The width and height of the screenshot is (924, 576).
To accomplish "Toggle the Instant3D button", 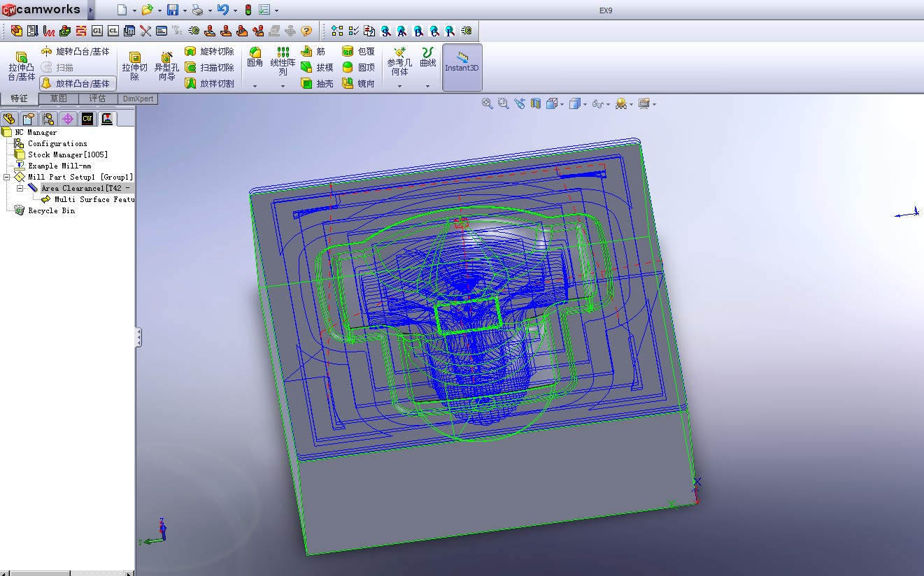I will [x=462, y=67].
